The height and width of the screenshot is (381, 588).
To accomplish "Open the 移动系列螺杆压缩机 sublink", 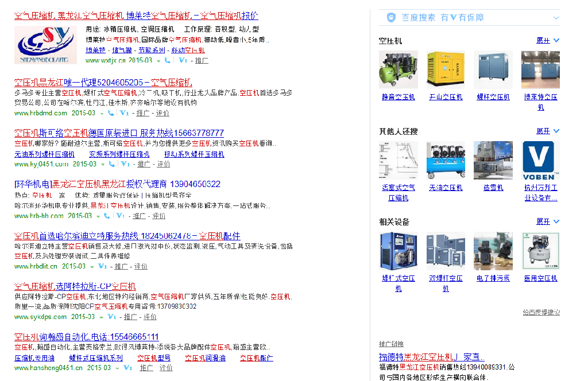I will coord(194,154).
